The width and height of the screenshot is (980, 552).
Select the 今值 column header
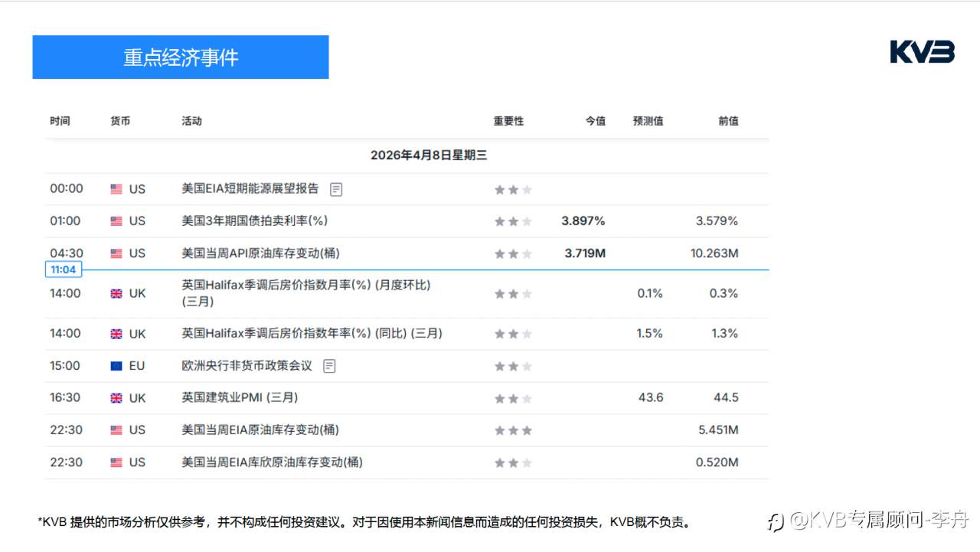point(596,120)
